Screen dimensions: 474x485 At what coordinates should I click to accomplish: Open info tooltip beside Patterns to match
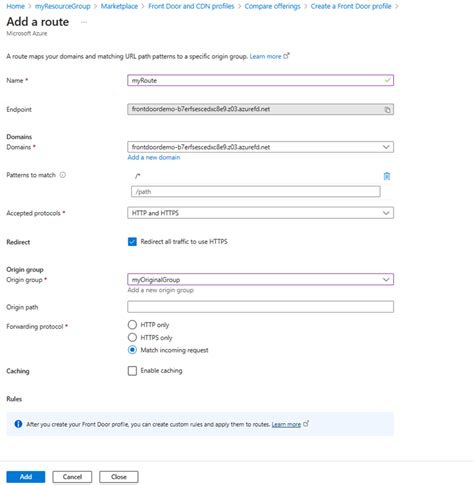tap(63, 175)
